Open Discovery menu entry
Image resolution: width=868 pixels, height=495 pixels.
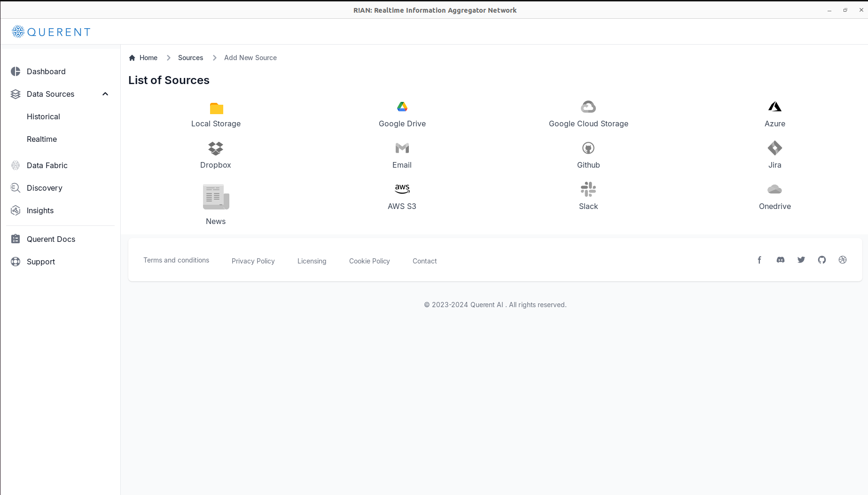45,188
